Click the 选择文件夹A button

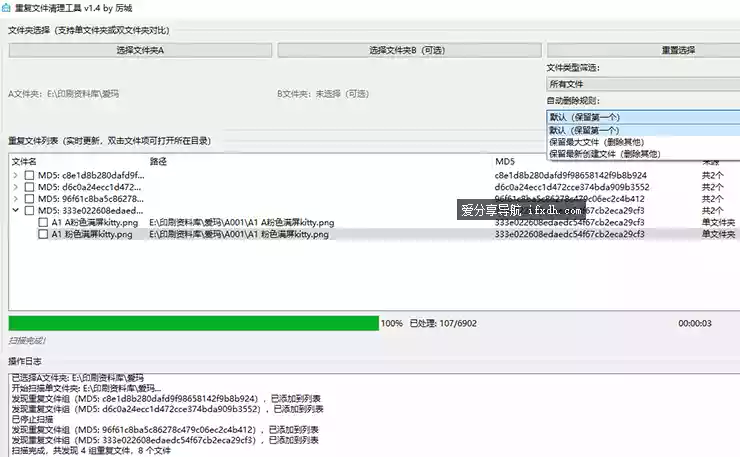[139, 50]
